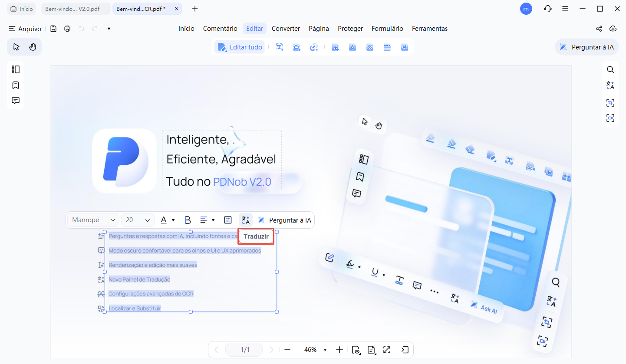Open the Manrope font family dropdown
The height and width of the screenshot is (364, 626).
[x=92, y=220]
